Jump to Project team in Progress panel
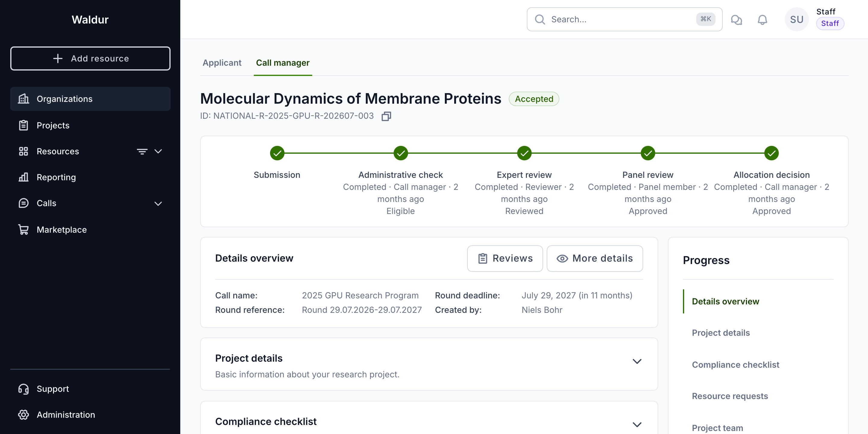The image size is (868, 434). [717, 428]
